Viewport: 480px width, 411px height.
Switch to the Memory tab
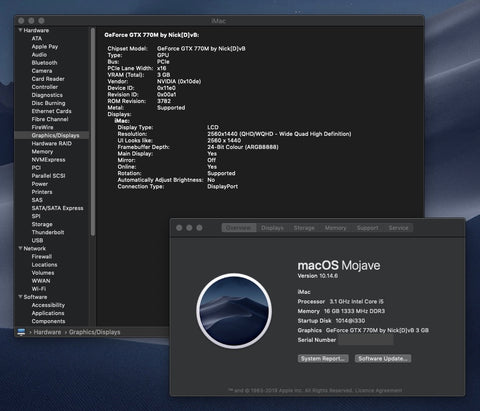[335, 228]
